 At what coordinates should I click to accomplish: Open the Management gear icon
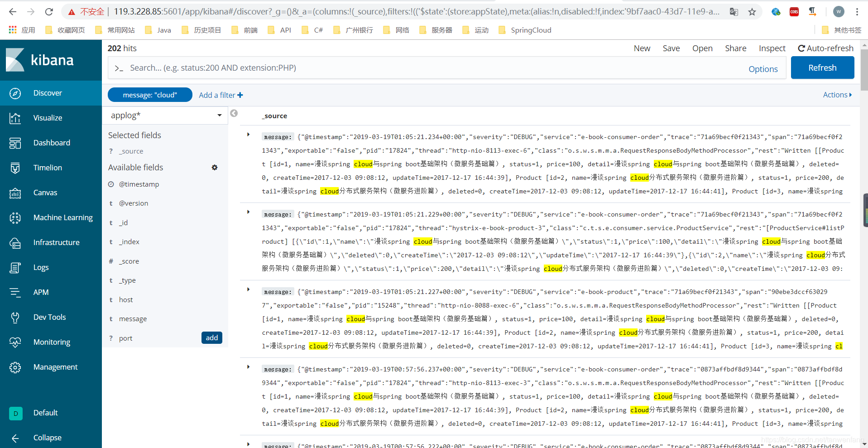(15, 367)
